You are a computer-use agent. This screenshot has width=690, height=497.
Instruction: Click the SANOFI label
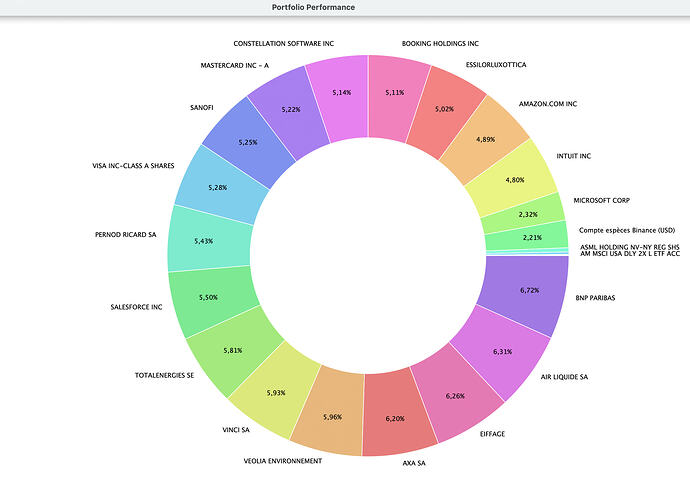(202, 107)
